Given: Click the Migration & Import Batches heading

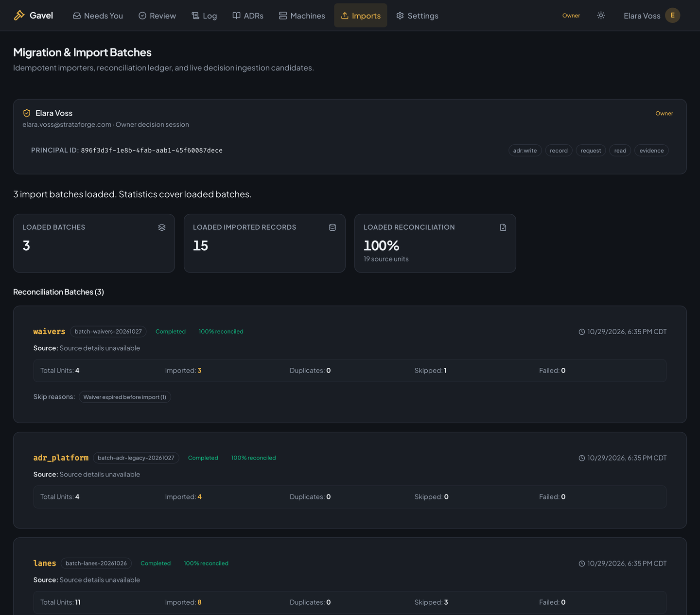Looking at the screenshot, I should (x=82, y=52).
